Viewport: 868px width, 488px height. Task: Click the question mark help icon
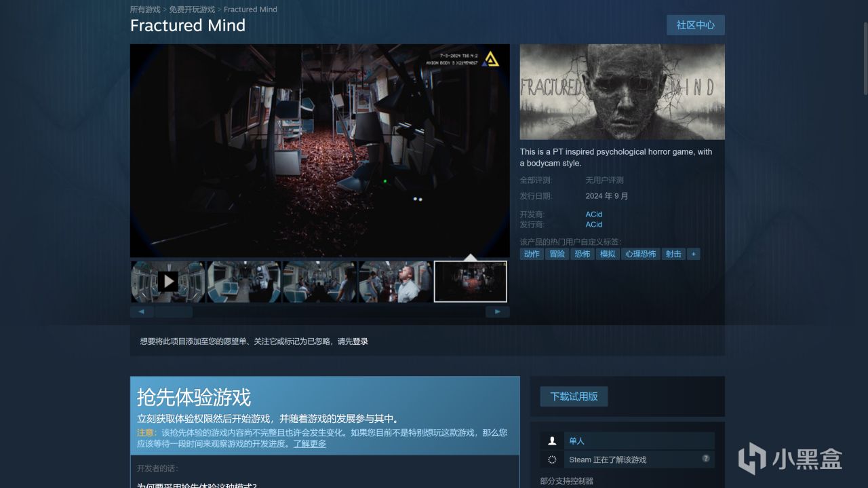tap(706, 458)
